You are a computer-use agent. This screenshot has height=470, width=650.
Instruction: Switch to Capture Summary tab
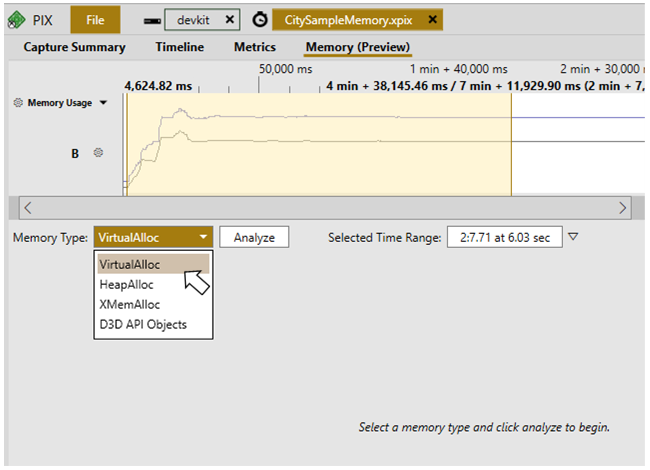(75, 47)
